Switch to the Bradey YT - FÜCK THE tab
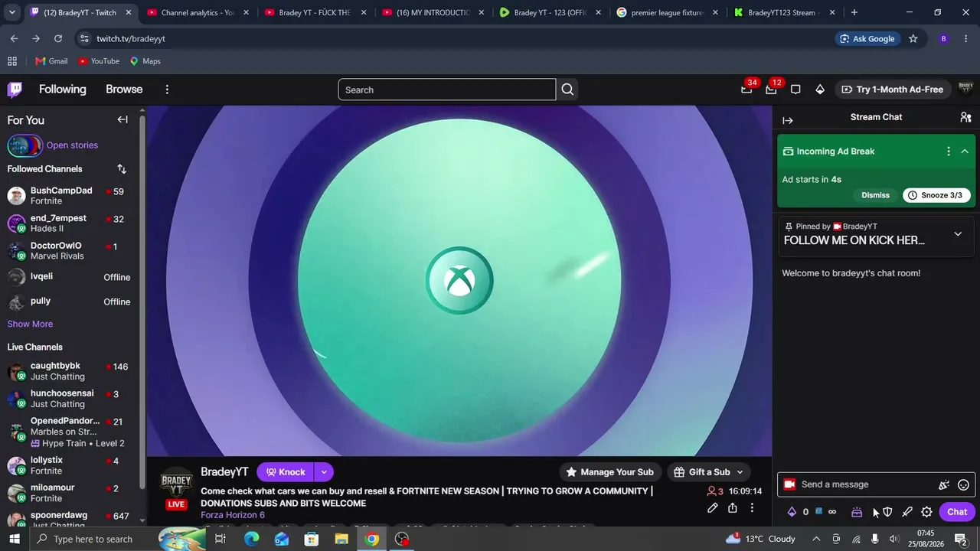Image resolution: width=980 pixels, height=551 pixels. [313, 12]
